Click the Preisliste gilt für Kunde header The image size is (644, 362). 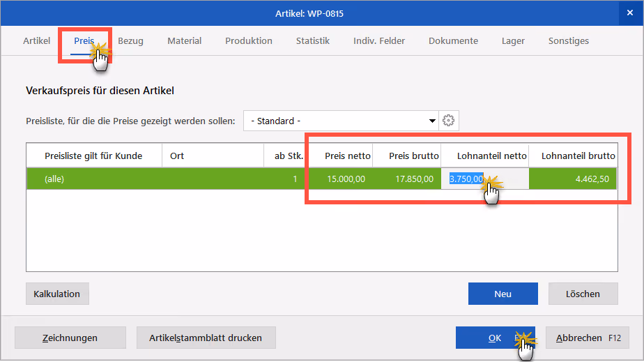pos(93,156)
